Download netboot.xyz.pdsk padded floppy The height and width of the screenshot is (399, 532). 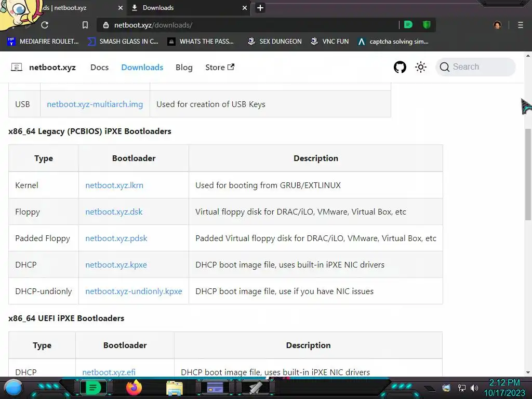coord(116,238)
